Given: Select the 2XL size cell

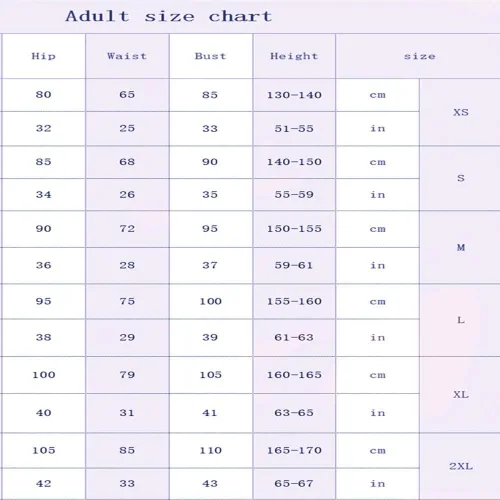Looking at the screenshot, I should (x=461, y=466).
